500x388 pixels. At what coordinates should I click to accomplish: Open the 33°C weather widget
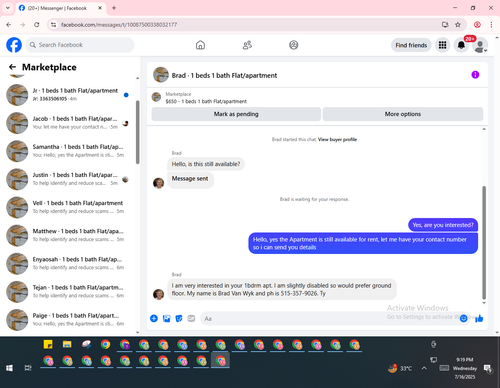[x=400, y=368]
